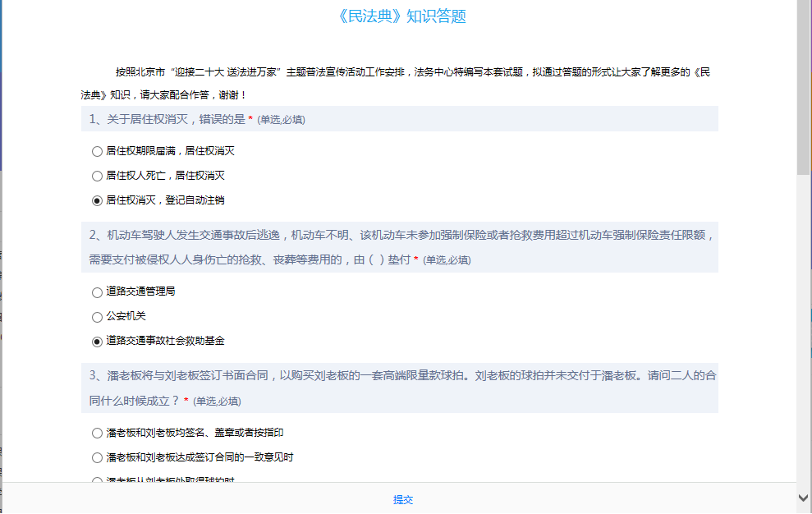Select option "居住权期限届满，居住权消灭"
Screen dimensions: 812x514
pos(98,152)
